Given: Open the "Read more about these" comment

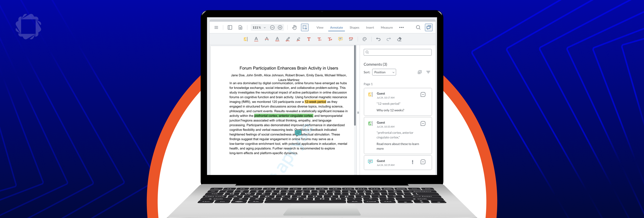Looking at the screenshot, I should tap(398, 135).
